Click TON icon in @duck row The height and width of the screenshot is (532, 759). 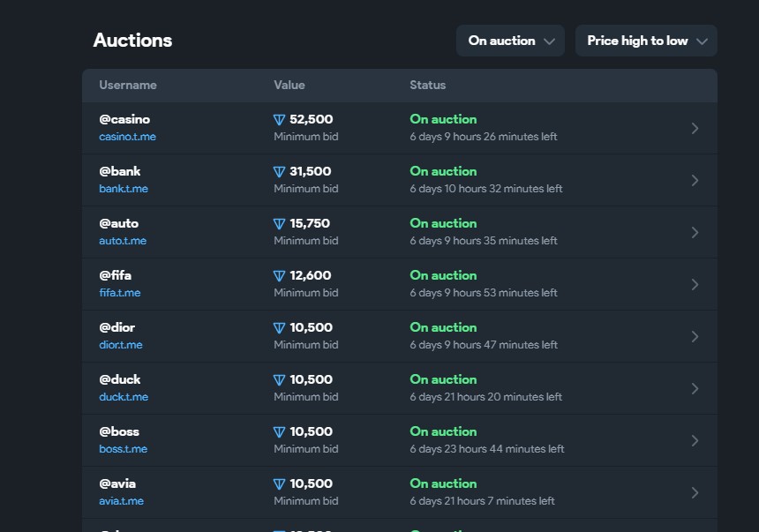click(x=280, y=380)
